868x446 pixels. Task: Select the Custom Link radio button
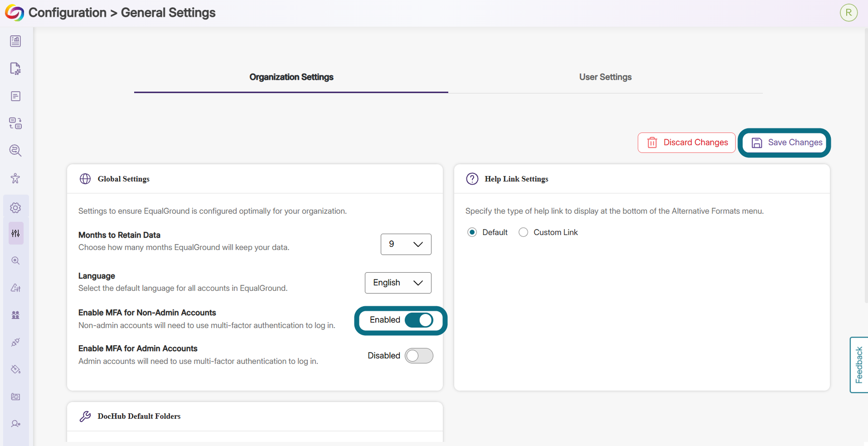coord(523,232)
